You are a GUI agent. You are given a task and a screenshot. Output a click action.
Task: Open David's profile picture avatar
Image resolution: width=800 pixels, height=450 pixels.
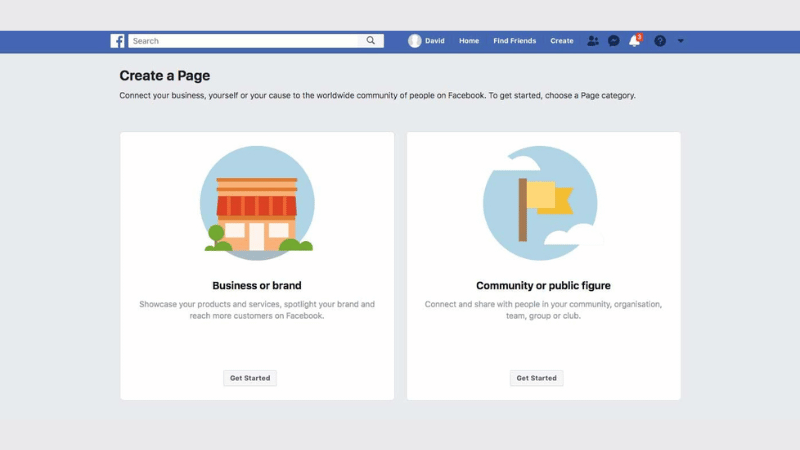415,41
